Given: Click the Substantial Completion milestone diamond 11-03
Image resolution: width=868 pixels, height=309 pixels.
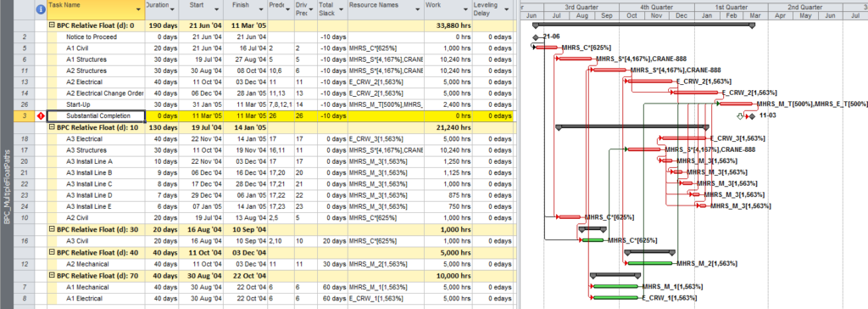Looking at the screenshot, I should pyautogui.click(x=753, y=116).
